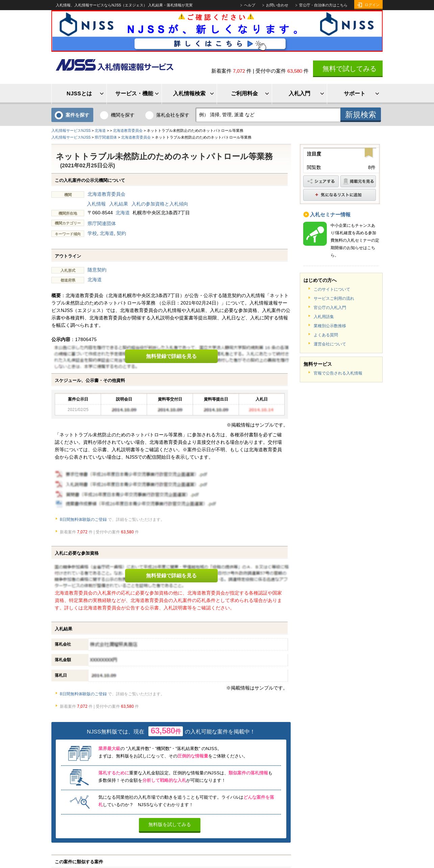Open the このサイトについて sidebar link
This screenshot has height=868, width=434.
coord(332,289)
